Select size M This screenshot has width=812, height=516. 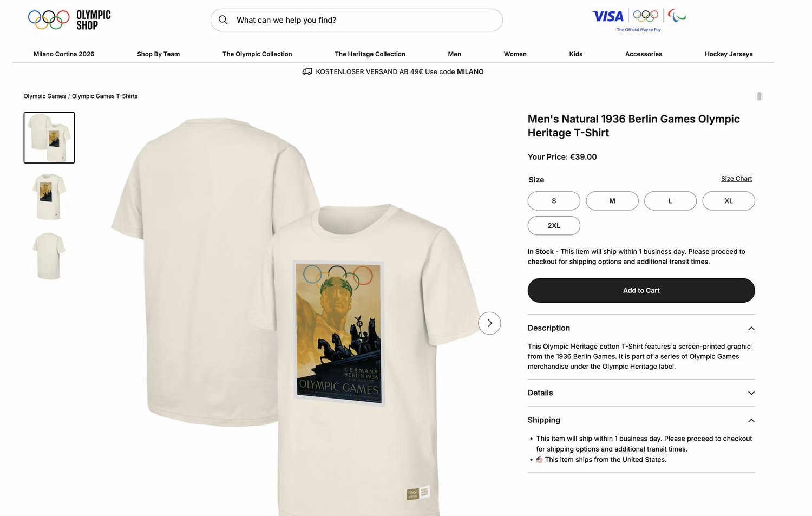point(612,201)
